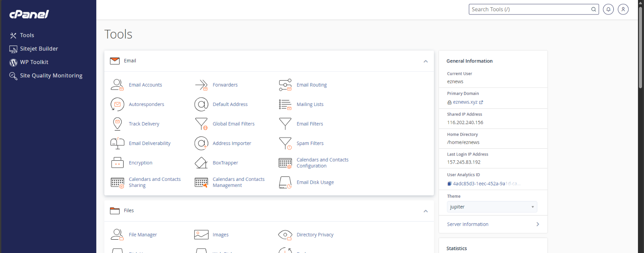Expand the Server Information chevron

(x=538, y=224)
